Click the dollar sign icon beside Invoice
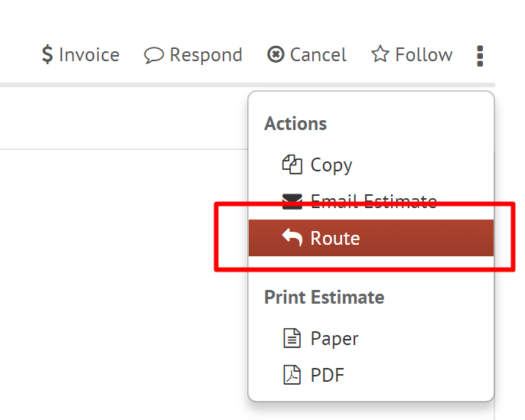 coord(47,55)
